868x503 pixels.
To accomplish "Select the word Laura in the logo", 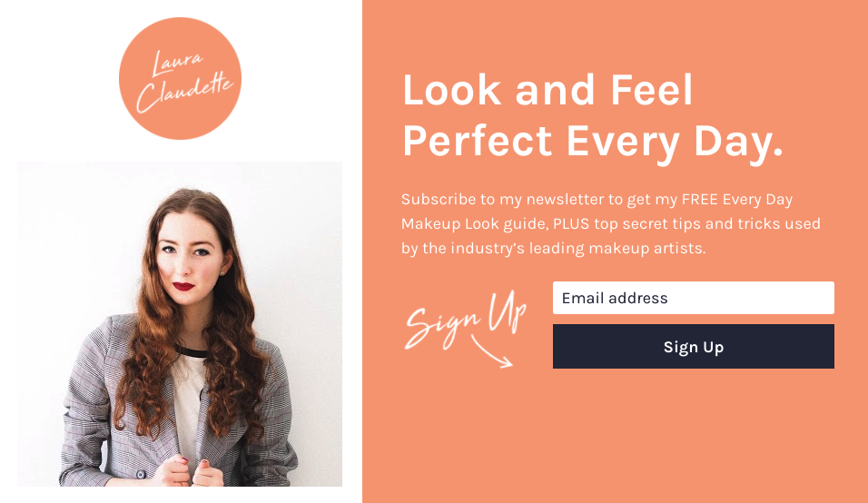I will pyautogui.click(x=178, y=63).
